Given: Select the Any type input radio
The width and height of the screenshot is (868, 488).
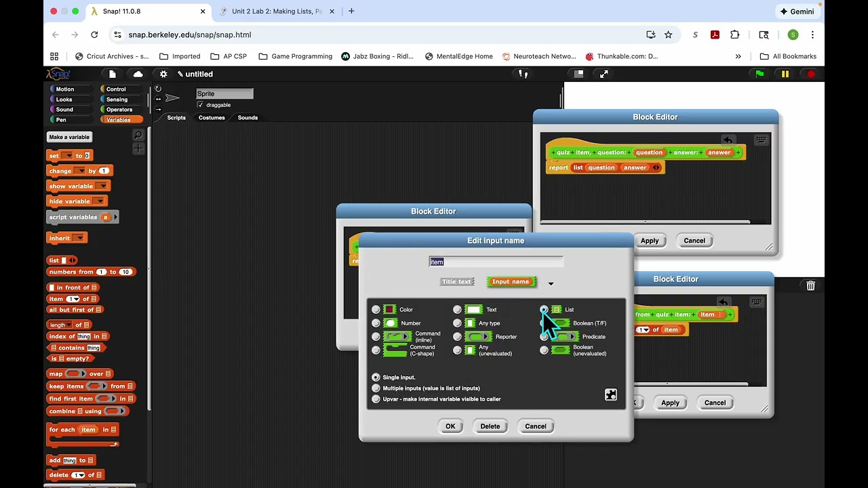Looking at the screenshot, I should [x=457, y=323].
